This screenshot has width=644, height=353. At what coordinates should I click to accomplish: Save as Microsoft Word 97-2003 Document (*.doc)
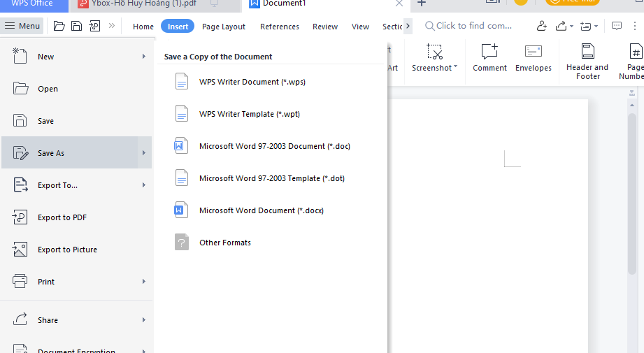coord(271,146)
